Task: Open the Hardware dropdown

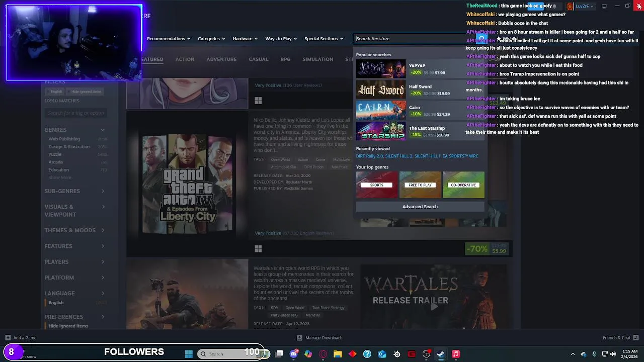Action: [245, 39]
